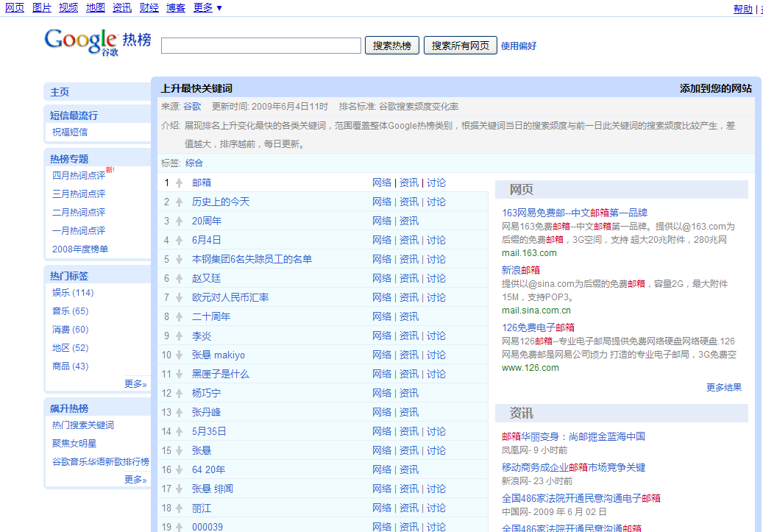Click the trend arrow beside 丽江

point(179,508)
